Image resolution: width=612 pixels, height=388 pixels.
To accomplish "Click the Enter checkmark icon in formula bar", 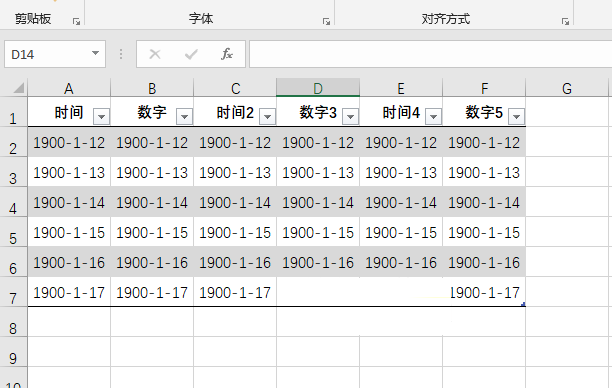I will click(x=191, y=54).
